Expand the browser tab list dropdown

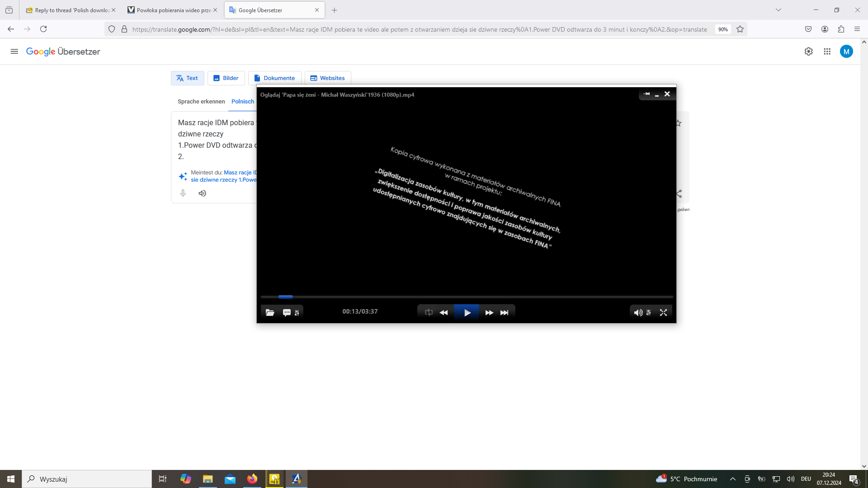coord(778,10)
